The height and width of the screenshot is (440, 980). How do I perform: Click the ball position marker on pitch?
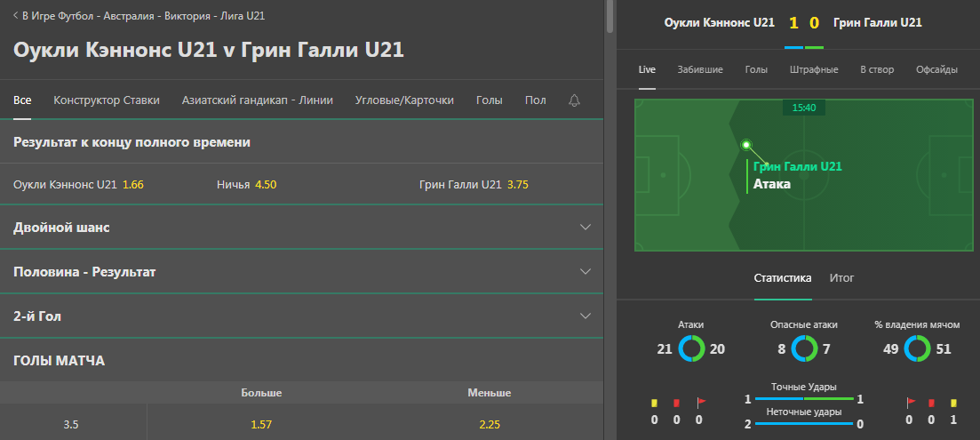[745, 145]
